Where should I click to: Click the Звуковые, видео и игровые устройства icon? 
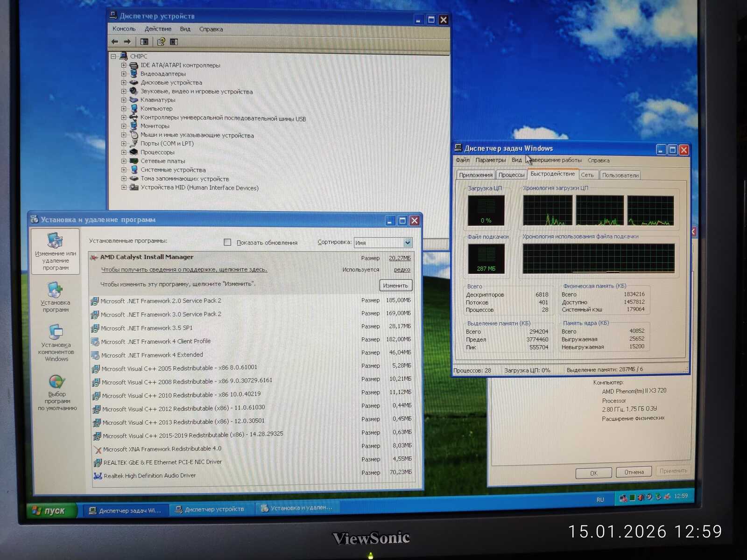[x=134, y=91]
